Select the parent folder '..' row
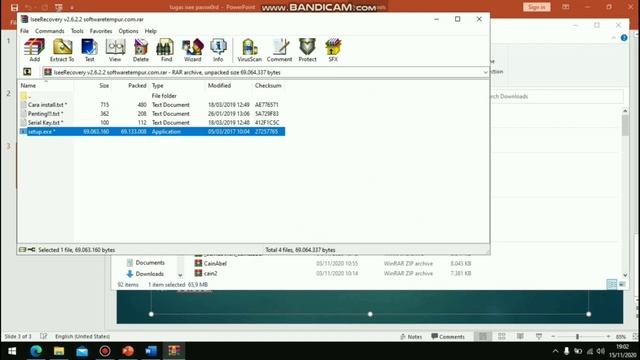640x360 pixels. (152, 96)
